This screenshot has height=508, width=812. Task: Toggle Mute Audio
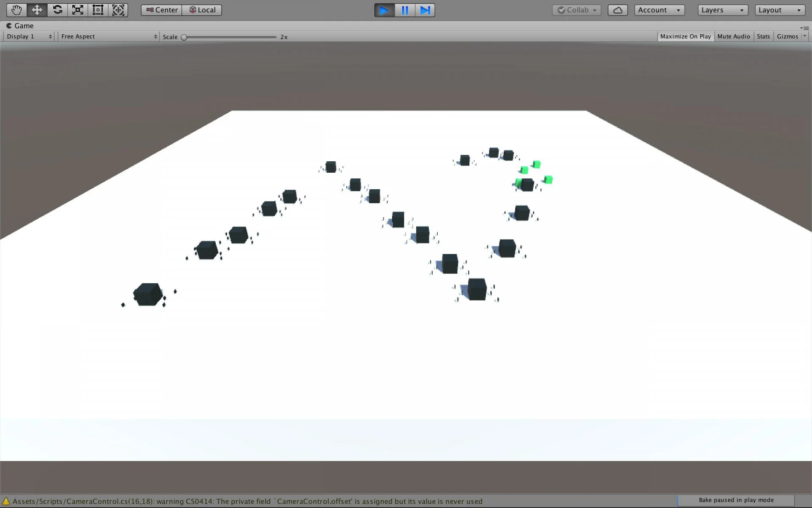click(734, 36)
